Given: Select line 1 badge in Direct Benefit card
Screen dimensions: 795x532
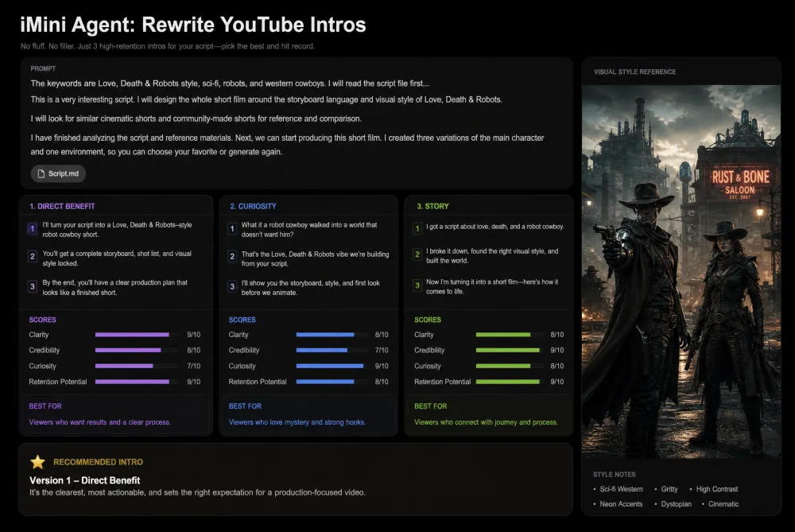Looking at the screenshot, I should (33, 229).
